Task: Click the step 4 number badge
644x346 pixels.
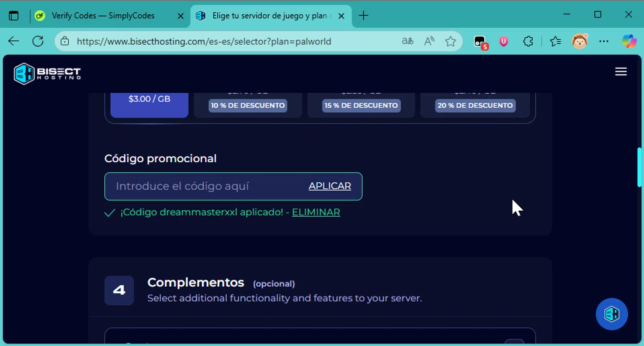Action: coord(119,291)
